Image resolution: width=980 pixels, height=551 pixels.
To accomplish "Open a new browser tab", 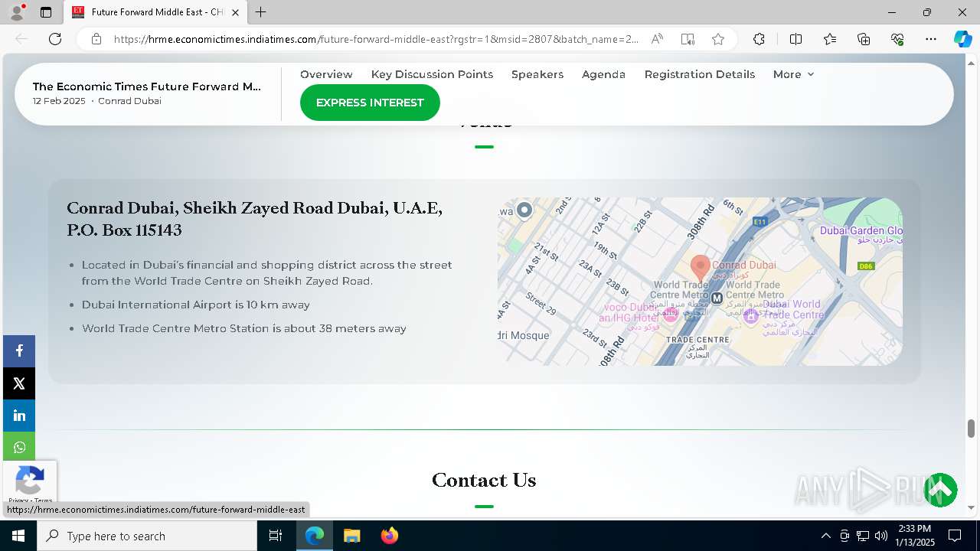I will tap(261, 12).
